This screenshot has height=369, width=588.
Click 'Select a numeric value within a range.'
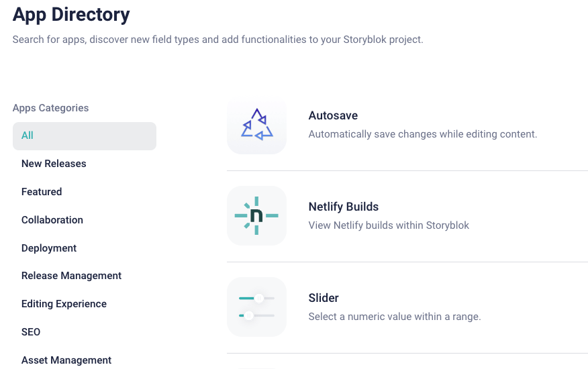pos(395,317)
